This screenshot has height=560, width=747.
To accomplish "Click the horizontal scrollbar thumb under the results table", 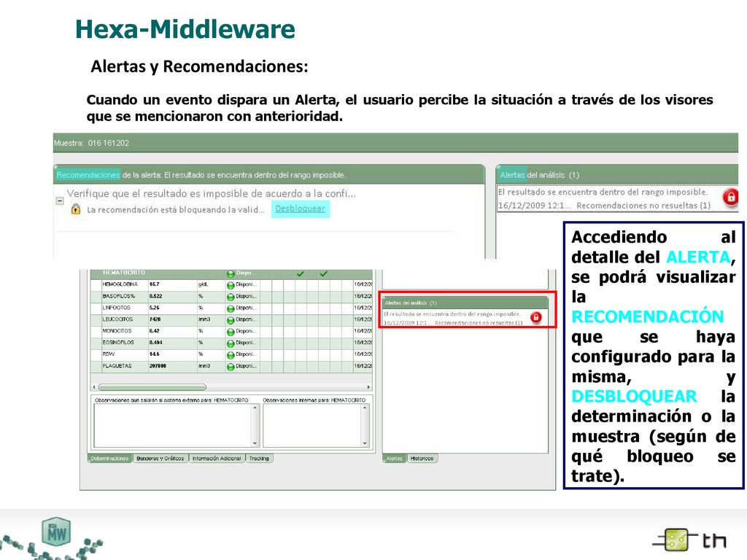I will pyautogui.click(x=152, y=387).
